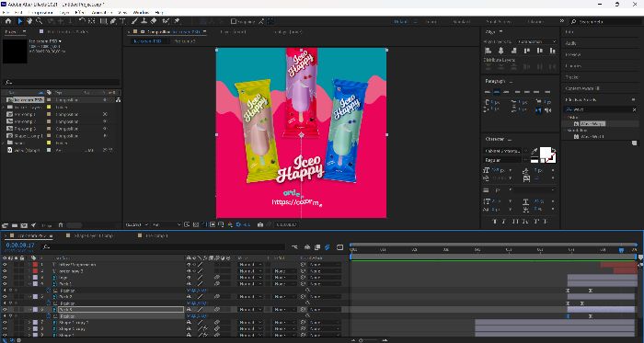Click the eyedropper in the Character panel
The height and width of the screenshot is (343, 644).
(x=535, y=152)
